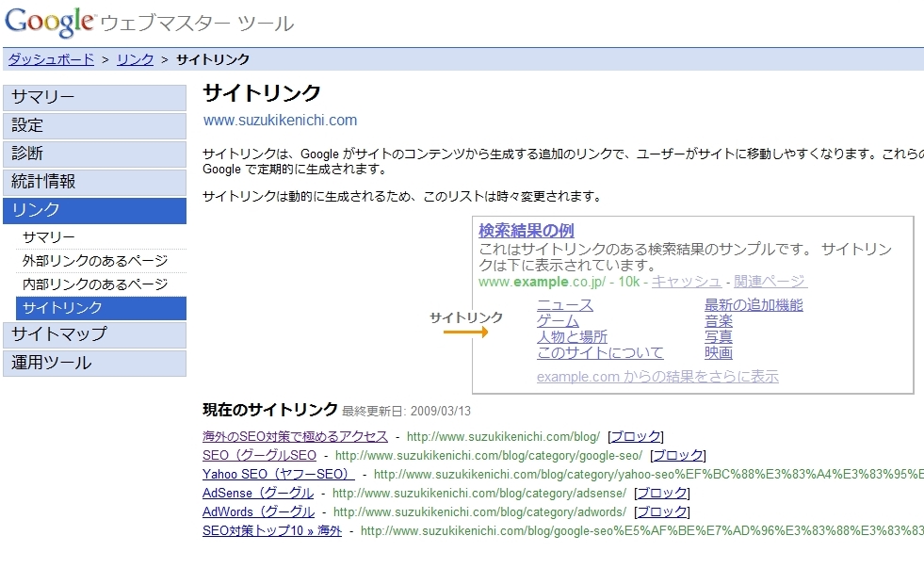Open 設定 sidebar section

[94, 125]
